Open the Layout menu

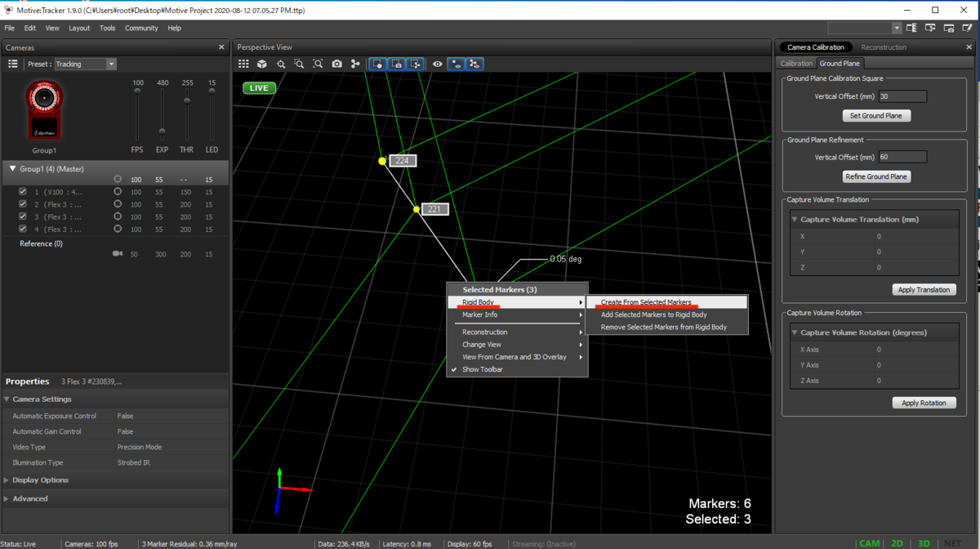click(x=79, y=28)
